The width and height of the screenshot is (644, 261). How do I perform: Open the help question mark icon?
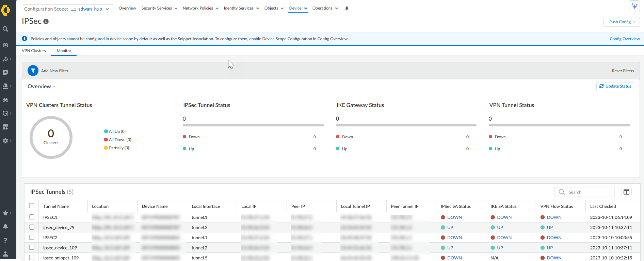pyautogui.click(x=5, y=240)
